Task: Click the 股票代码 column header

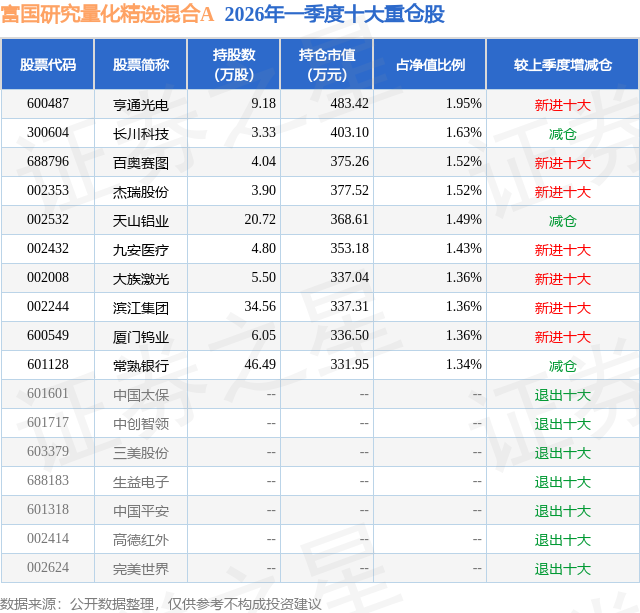Action: coord(48,64)
